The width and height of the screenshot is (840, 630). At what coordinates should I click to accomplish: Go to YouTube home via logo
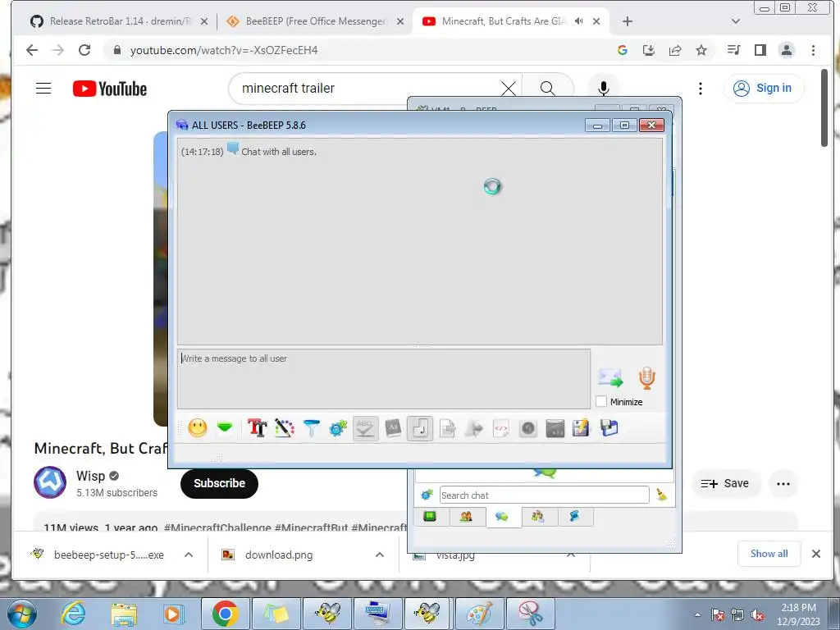(110, 89)
